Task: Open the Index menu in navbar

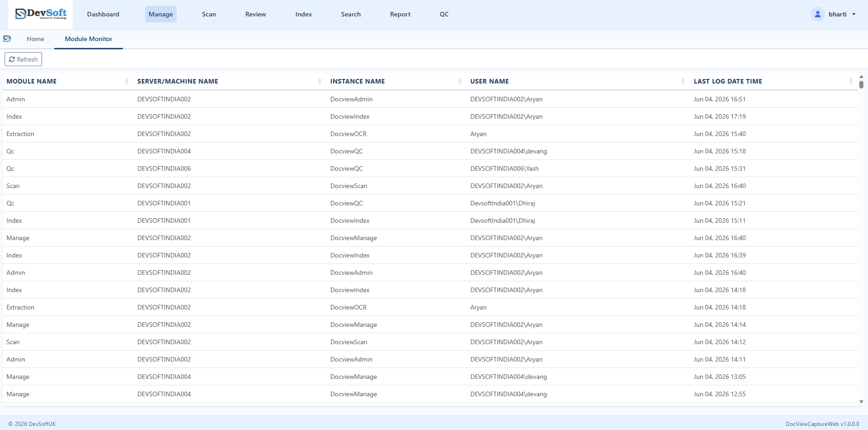Action: (304, 14)
